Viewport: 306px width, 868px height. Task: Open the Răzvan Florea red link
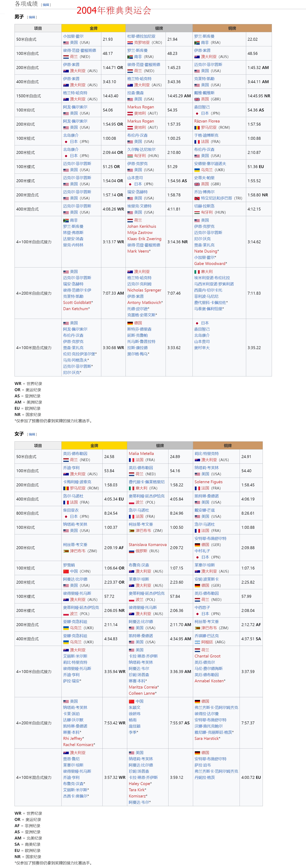pyautogui.click(x=207, y=121)
